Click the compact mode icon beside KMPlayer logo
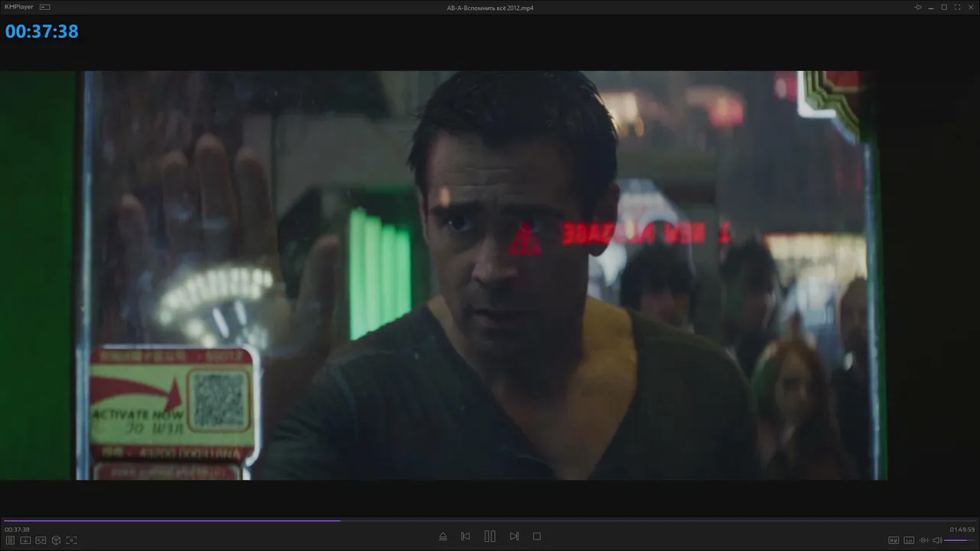The width and height of the screenshot is (980, 551). coord(45,7)
